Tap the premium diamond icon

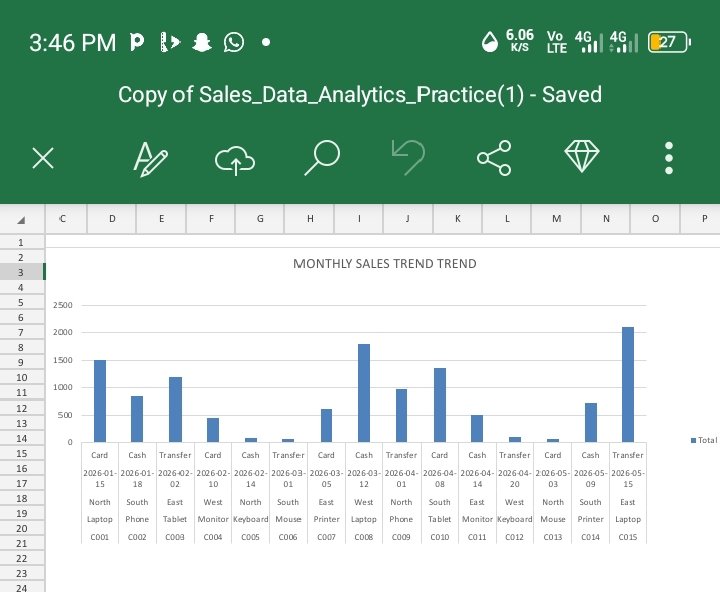(x=582, y=156)
